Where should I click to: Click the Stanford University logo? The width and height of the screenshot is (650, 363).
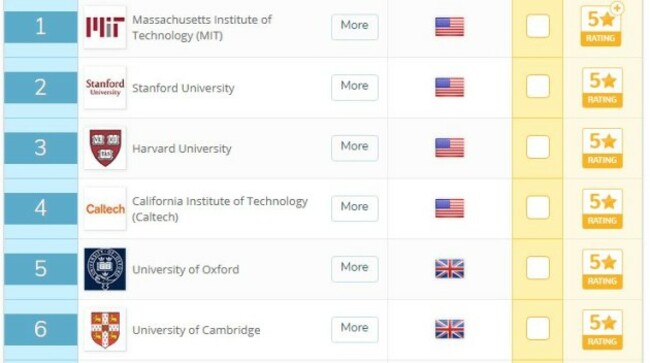105,87
